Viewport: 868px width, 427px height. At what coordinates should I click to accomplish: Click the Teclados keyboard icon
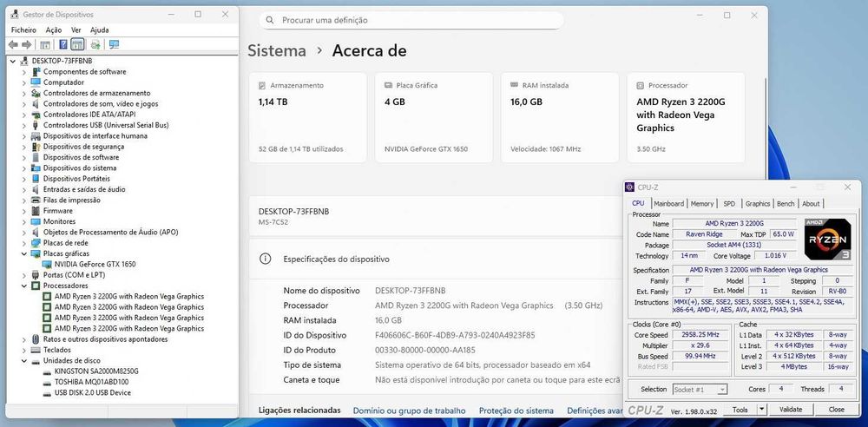(36, 350)
